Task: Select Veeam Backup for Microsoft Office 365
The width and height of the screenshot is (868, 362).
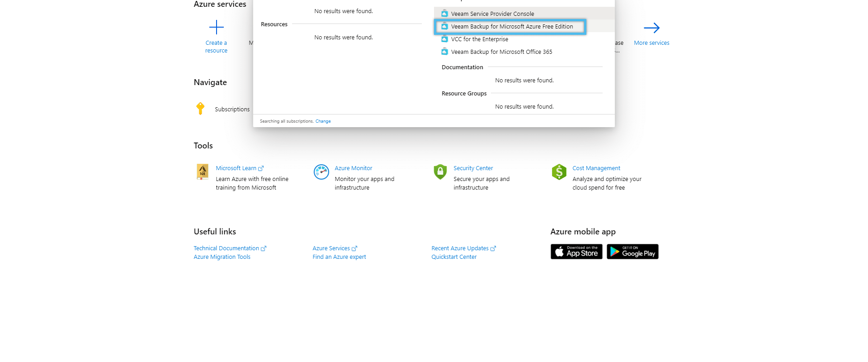Action: pos(524,52)
